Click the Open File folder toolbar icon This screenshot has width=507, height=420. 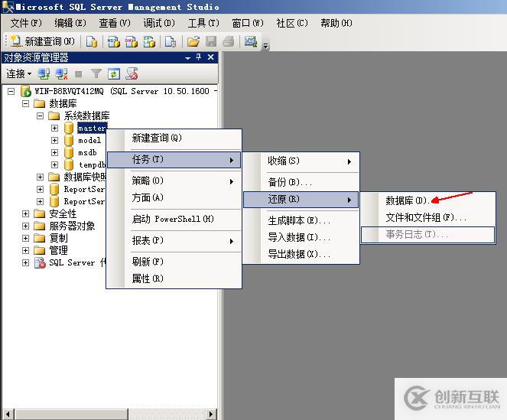click(x=193, y=41)
